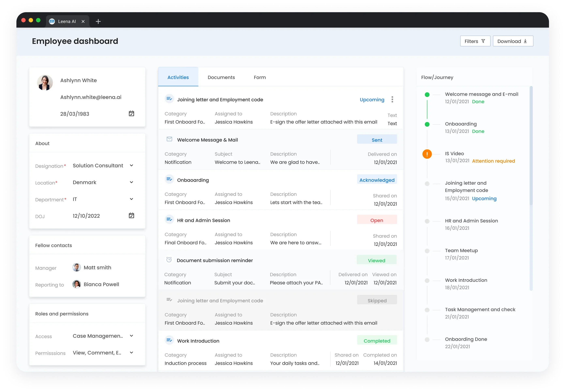This screenshot has width=565, height=392.
Task: Open the Location dropdown set to Denmark
Action: tap(132, 182)
